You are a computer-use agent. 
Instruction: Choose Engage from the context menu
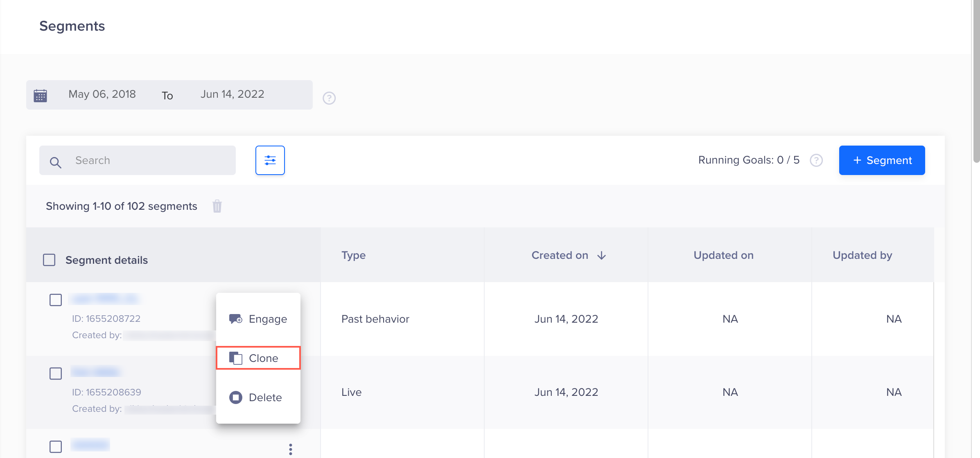258,319
